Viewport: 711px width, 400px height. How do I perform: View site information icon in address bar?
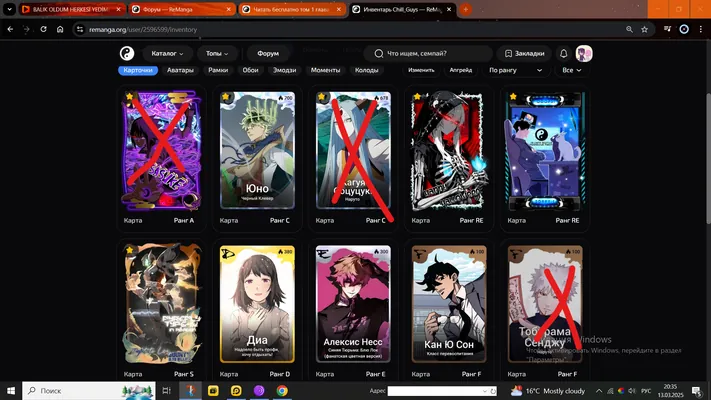pos(80,29)
